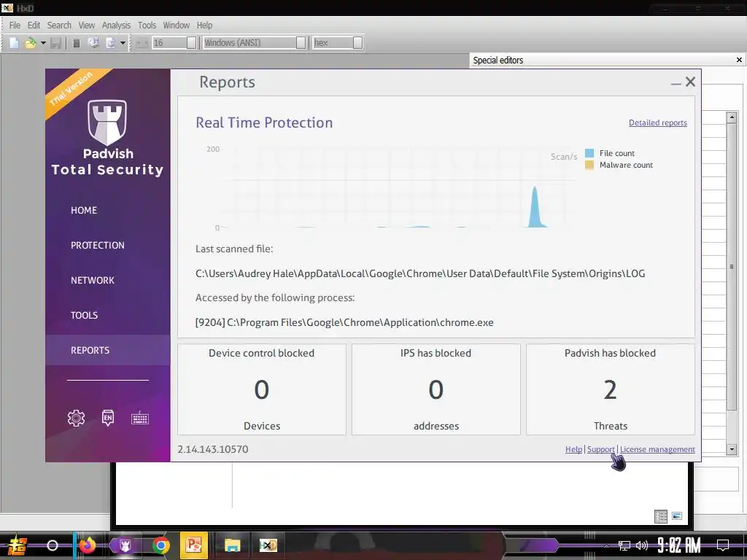Open File Explorer from the taskbar
Image resolution: width=747 pixels, height=560 pixels.
coord(233,545)
